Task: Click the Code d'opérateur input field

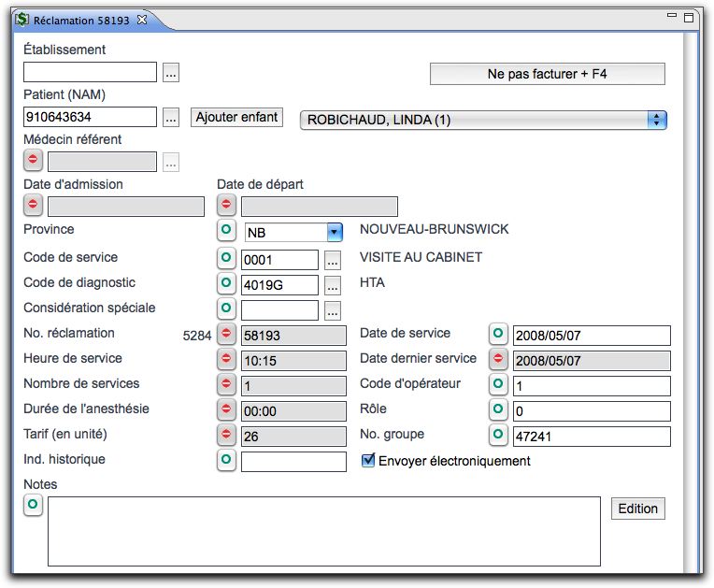Action: (x=592, y=386)
